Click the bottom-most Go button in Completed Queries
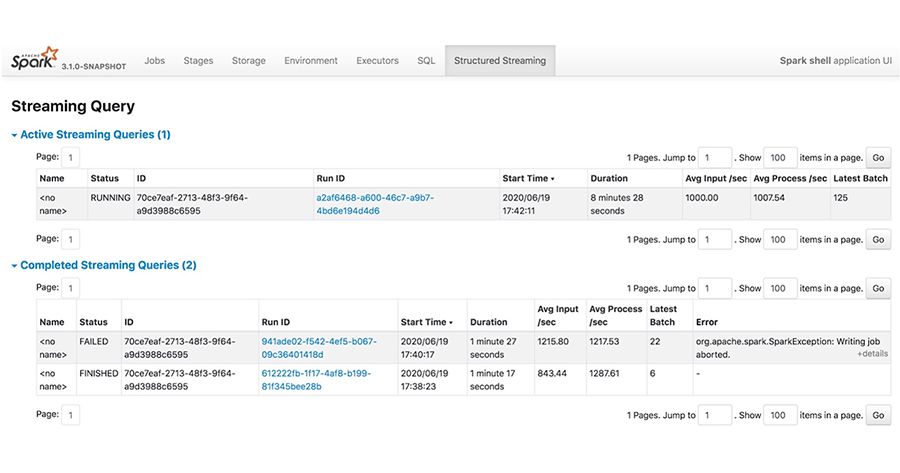The height and width of the screenshot is (473, 900). pos(878,414)
